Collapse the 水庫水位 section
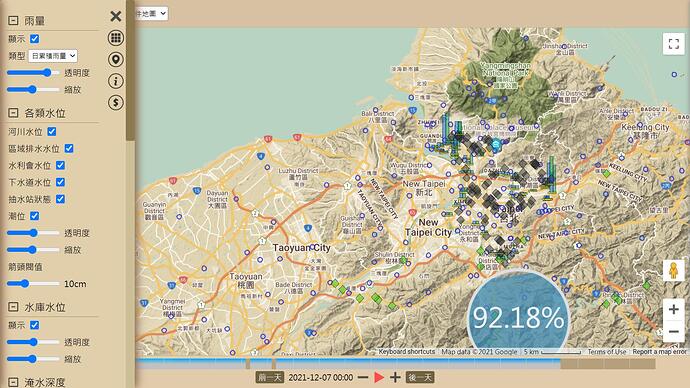Viewport: 690px width, 388px height. coord(13,307)
